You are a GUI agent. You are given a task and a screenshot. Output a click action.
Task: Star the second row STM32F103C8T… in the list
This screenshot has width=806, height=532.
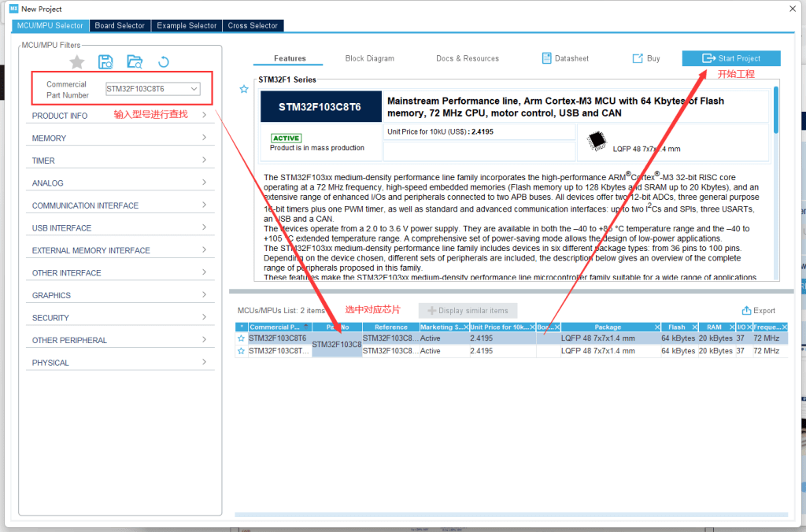[241, 351]
